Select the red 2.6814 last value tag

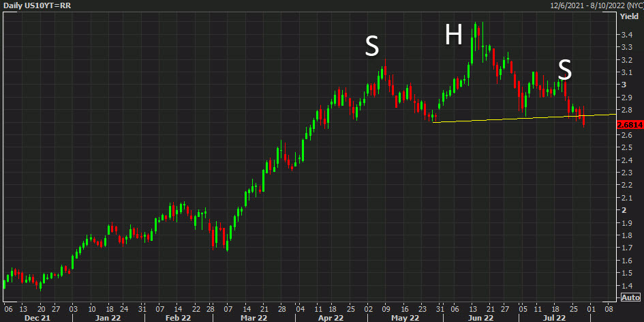coord(630,125)
